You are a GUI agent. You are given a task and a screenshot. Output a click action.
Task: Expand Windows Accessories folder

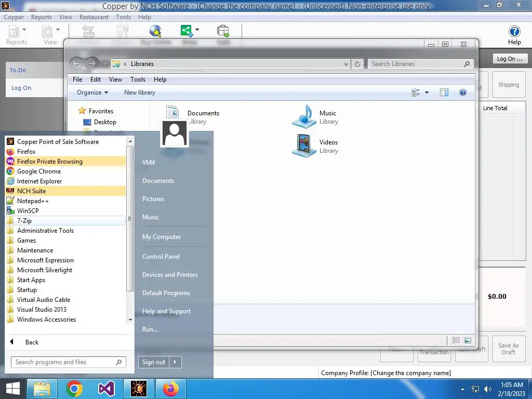pos(65,319)
